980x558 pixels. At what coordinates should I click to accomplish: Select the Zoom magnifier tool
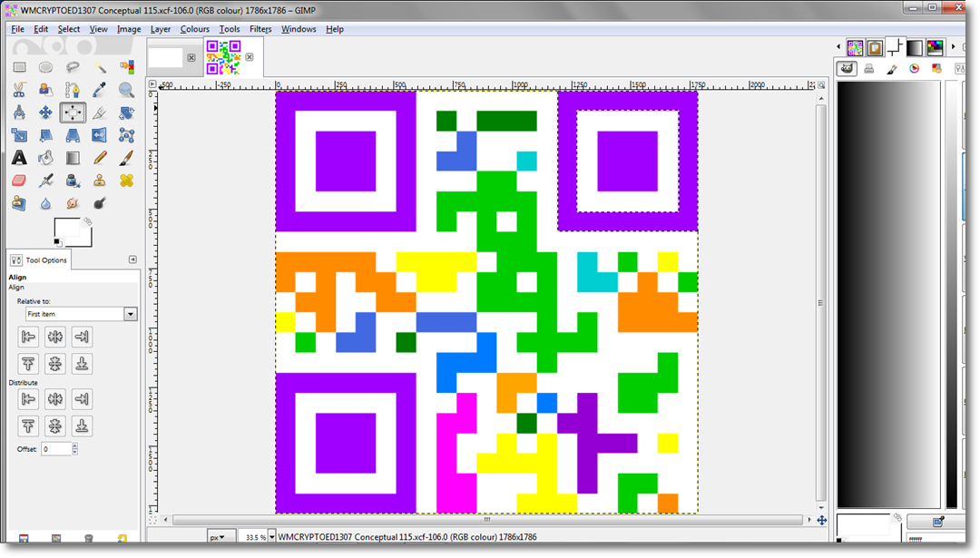click(x=127, y=90)
